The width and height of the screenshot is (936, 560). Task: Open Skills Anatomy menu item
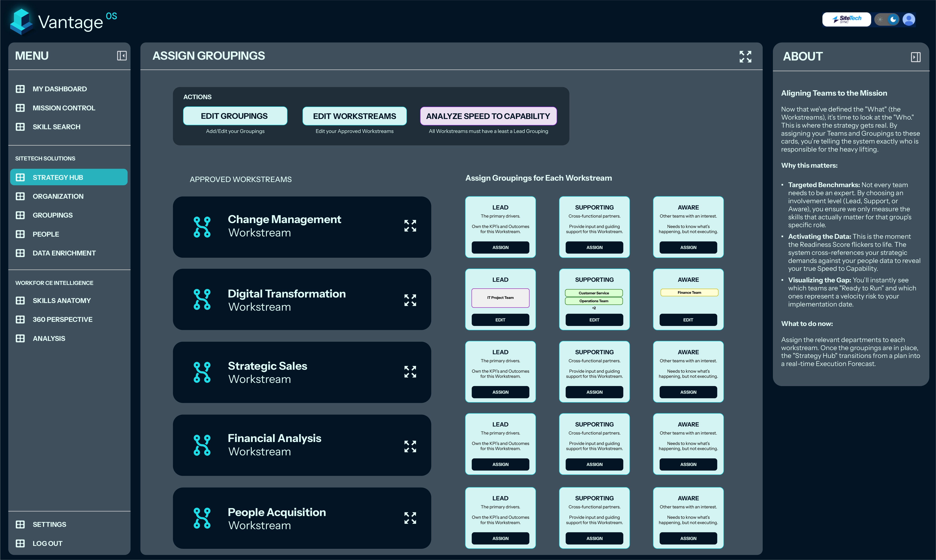[62, 300]
